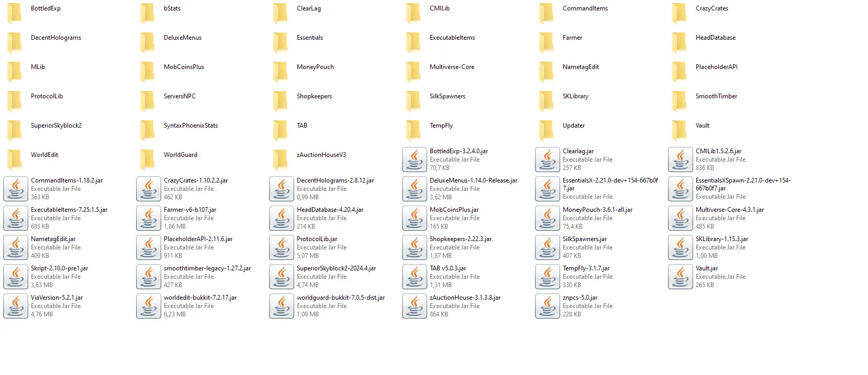Select the Updater folder name
The image size is (868, 375).
574,126
